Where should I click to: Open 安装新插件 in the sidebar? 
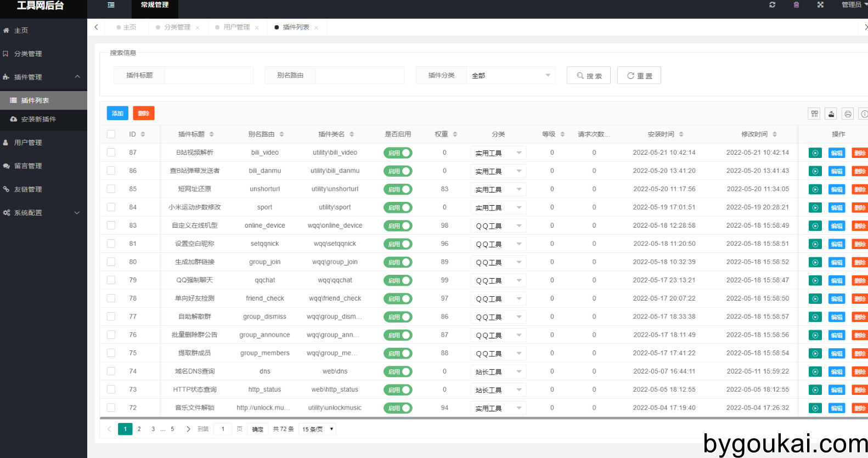(43, 119)
